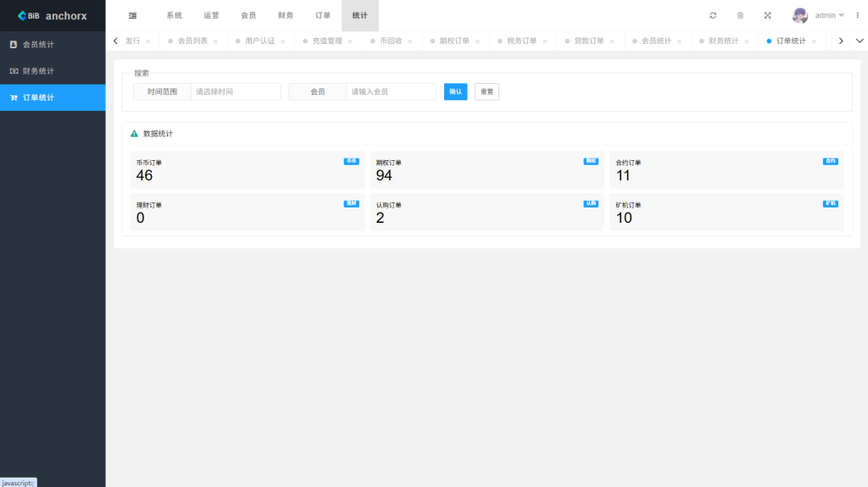
Task: Toggle fullscreen mode icon
Action: 767,15
